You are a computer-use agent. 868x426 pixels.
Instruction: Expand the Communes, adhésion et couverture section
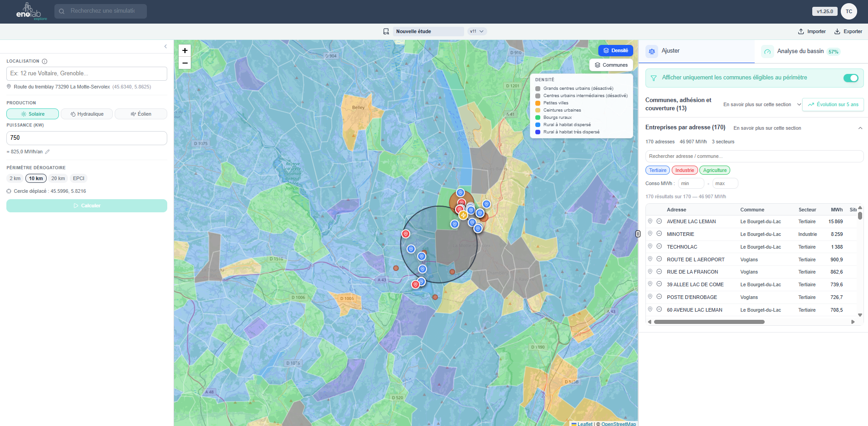pyautogui.click(x=799, y=104)
